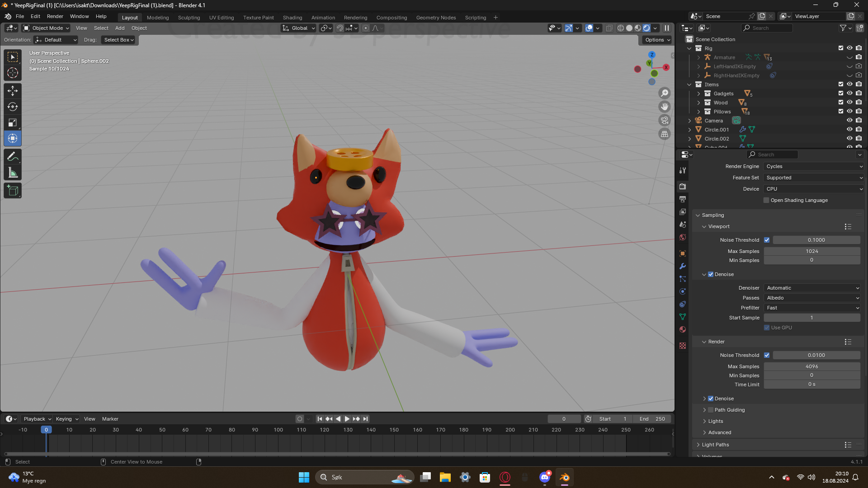Viewport: 868px width, 488px height.
Task: Open the View Layer properties tab
Action: point(683,212)
